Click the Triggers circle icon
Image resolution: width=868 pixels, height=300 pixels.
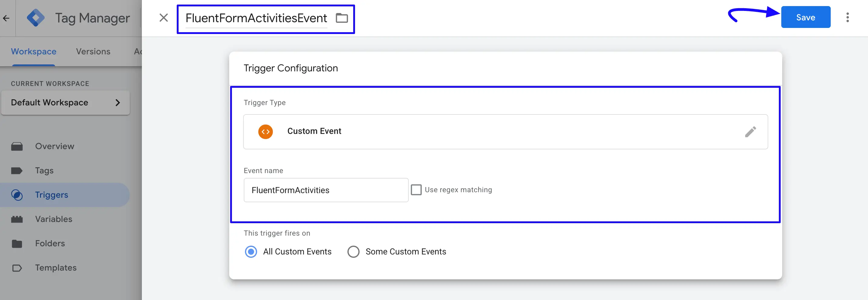tap(17, 195)
